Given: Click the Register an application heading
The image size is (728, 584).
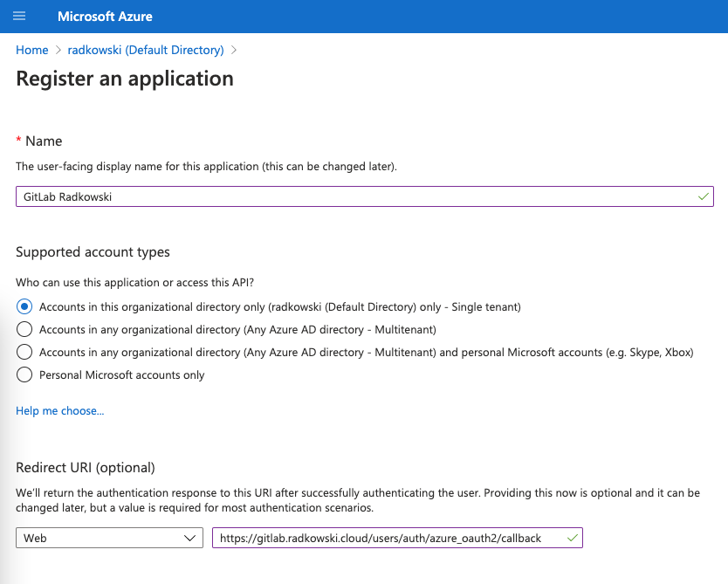Looking at the screenshot, I should click(125, 79).
